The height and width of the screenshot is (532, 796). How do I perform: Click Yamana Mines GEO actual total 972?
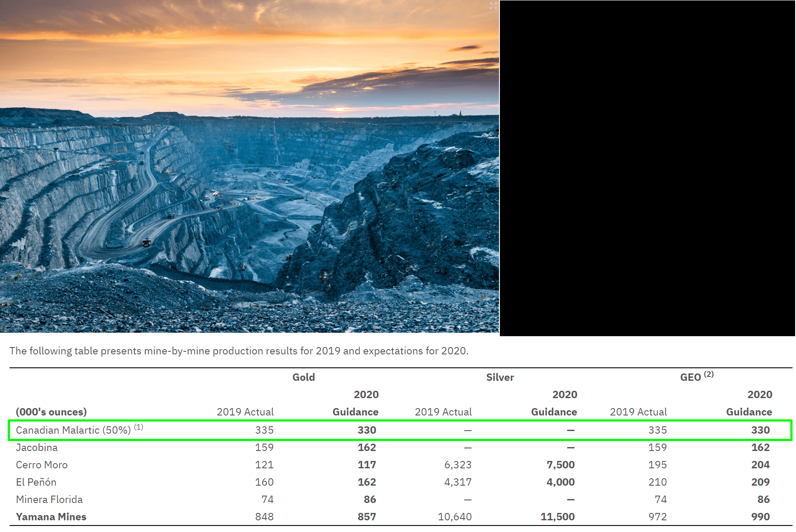coord(657,517)
